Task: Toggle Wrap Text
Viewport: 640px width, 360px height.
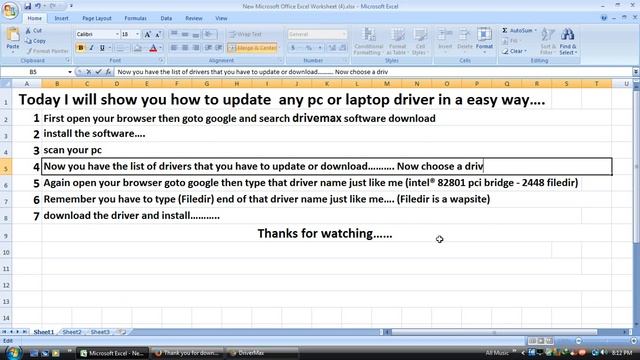Action: click(246, 34)
